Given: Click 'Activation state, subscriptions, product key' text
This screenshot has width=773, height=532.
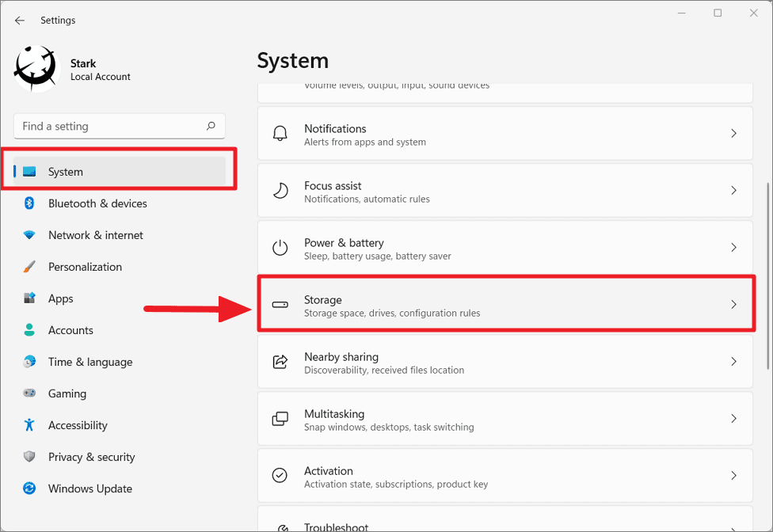Looking at the screenshot, I should (x=396, y=484).
